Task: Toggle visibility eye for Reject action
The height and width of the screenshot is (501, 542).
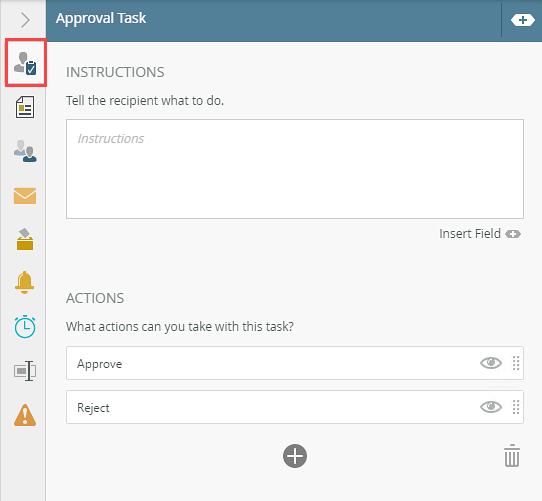Action: coord(491,407)
